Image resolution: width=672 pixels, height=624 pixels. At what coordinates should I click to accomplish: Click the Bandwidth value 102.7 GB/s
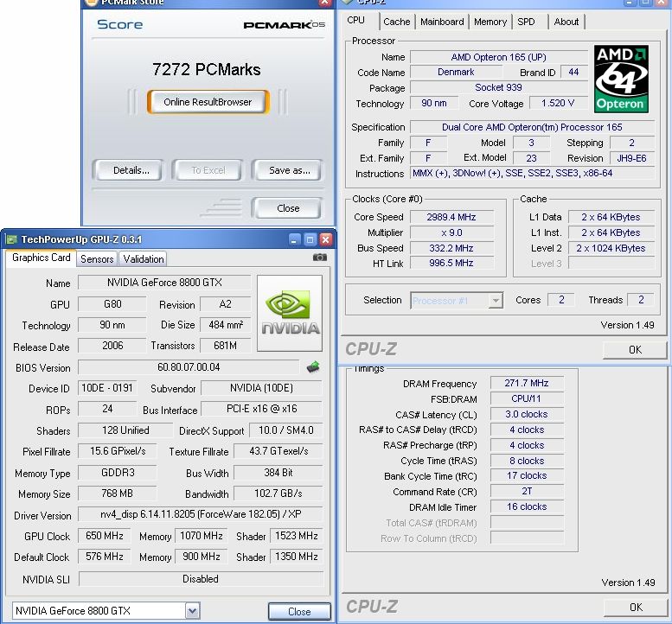click(278, 493)
